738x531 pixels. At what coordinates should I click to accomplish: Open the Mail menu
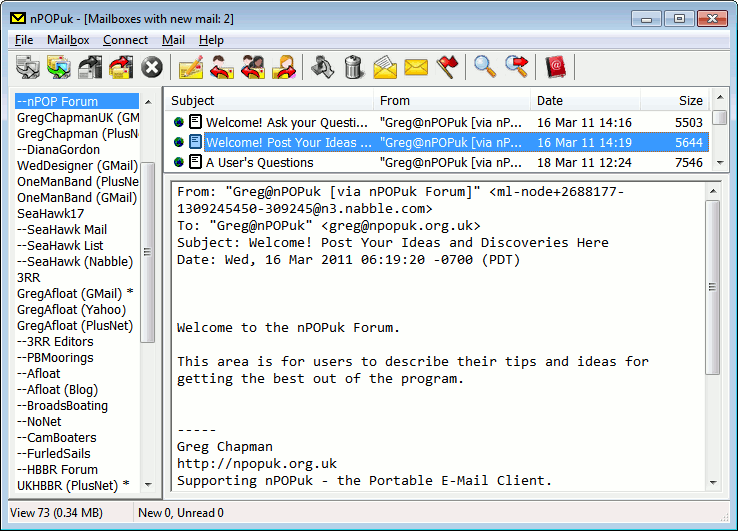pos(173,40)
